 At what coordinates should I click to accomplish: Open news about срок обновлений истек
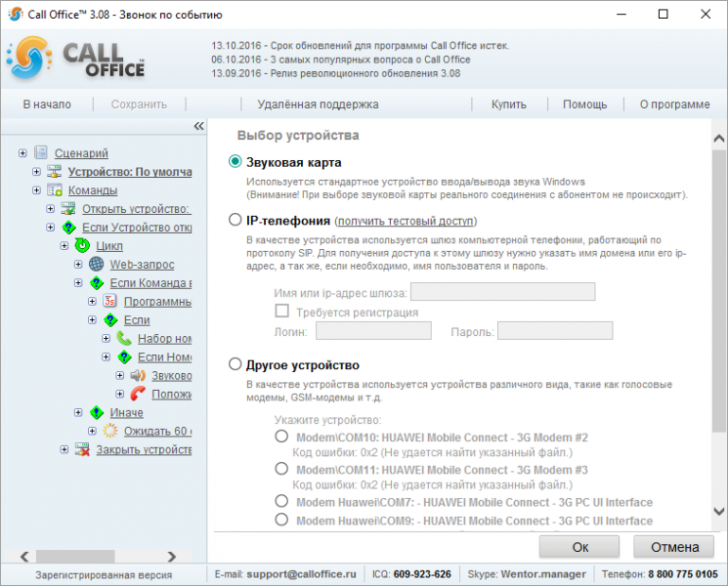[x=361, y=46]
